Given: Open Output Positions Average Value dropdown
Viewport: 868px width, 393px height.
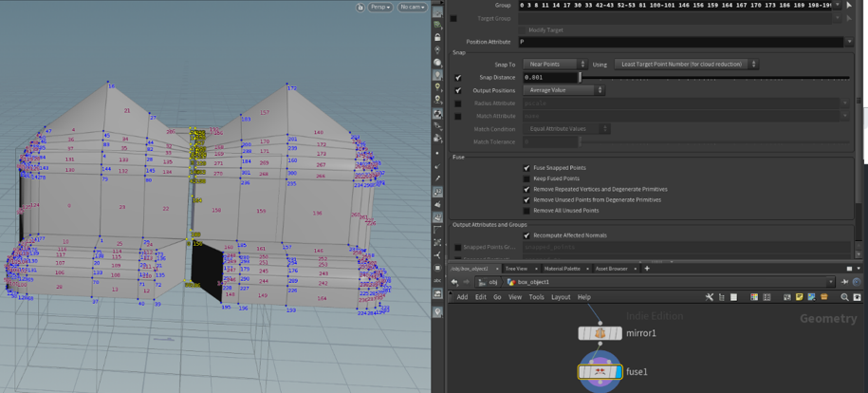Looking at the screenshot, I should click(x=563, y=90).
